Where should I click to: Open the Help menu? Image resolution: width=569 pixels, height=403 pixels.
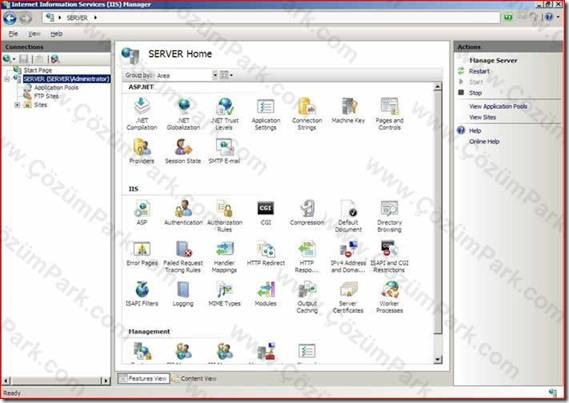click(56, 34)
